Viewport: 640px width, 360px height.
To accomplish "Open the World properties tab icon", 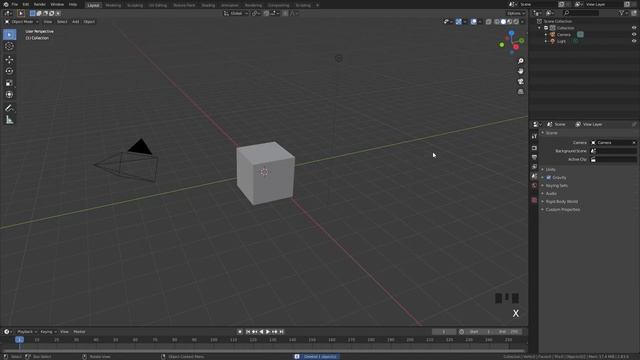I will pyautogui.click(x=534, y=185).
